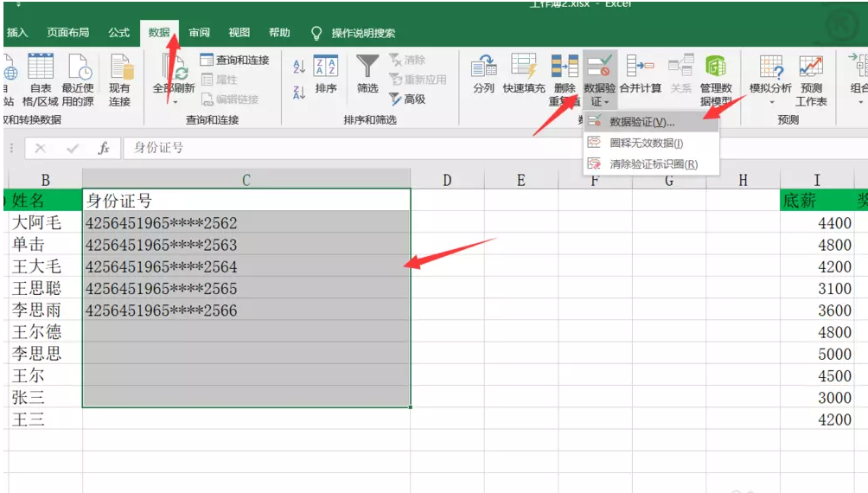Click the 筛选 filter funnel icon

(367, 67)
